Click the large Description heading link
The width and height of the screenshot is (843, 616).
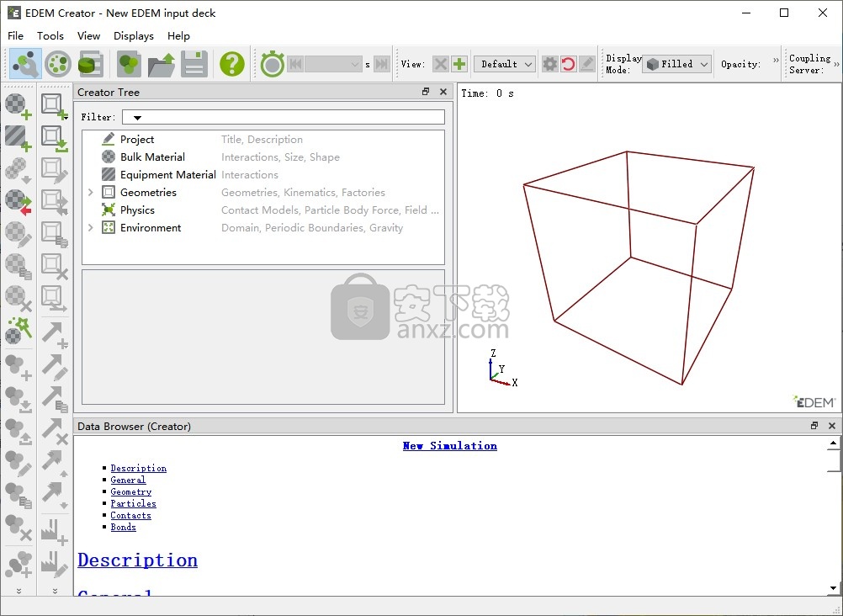tap(138, 560)
